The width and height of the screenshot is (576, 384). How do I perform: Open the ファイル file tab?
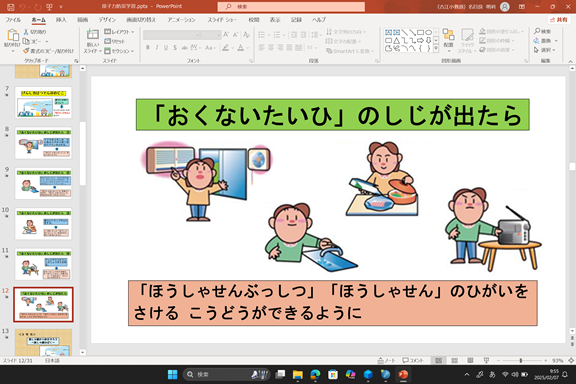(13, 20)
